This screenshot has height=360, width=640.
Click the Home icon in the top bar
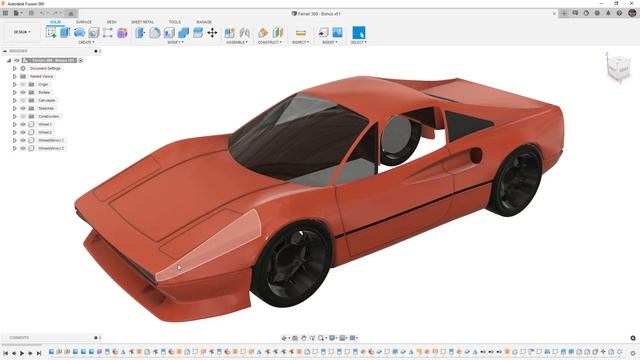click(71, 13)
